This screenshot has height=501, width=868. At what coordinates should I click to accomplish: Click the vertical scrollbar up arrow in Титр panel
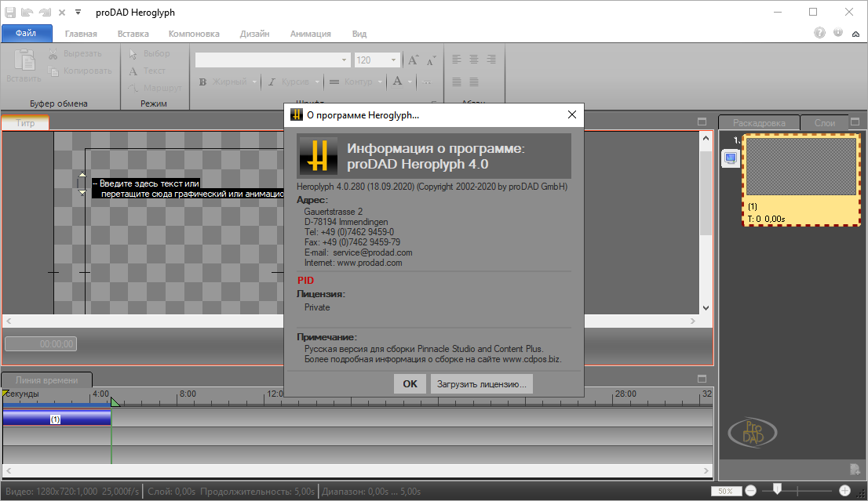706,138
